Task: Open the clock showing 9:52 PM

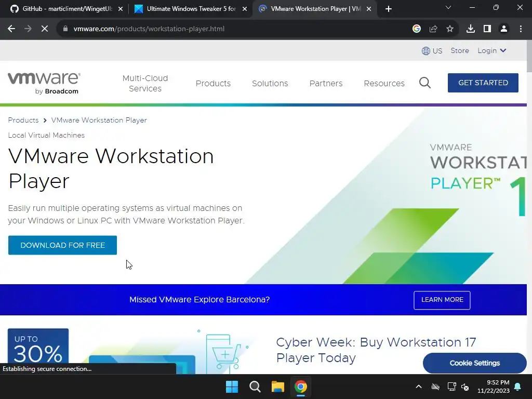Action: pyautogui.click(x=494, y=387)
